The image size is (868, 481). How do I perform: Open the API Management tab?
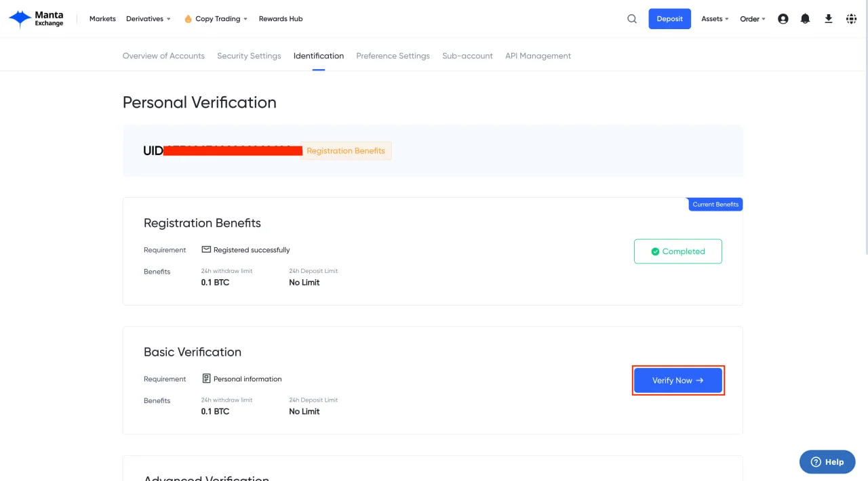(538, 56)
